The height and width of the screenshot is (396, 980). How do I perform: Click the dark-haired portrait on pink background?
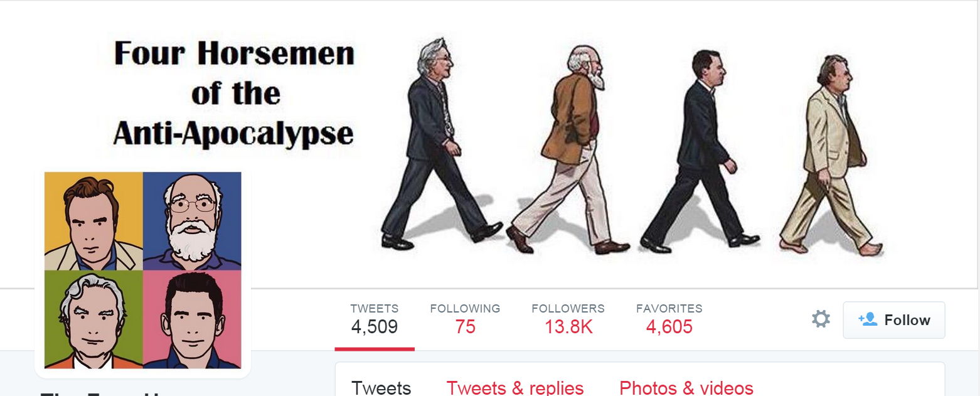coord(192,319)
